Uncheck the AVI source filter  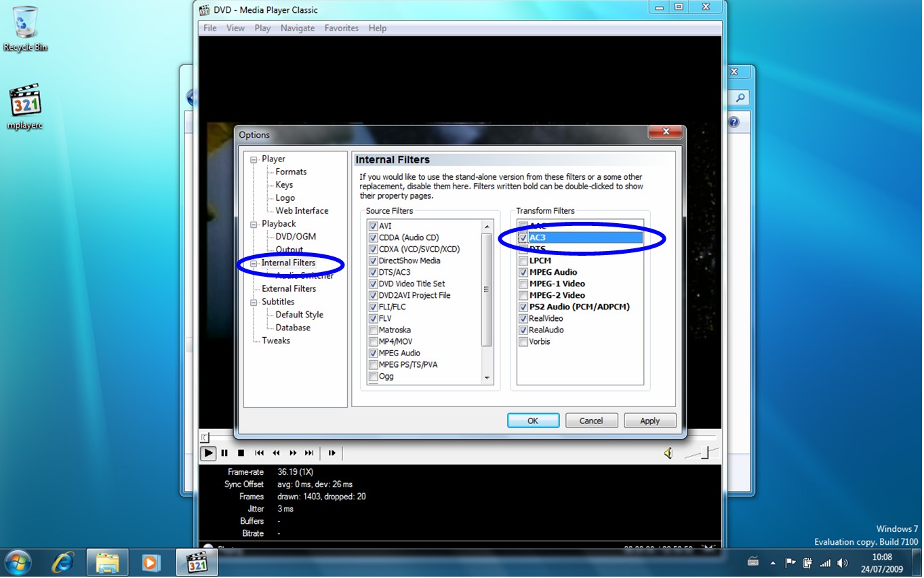tap(373, 226)
